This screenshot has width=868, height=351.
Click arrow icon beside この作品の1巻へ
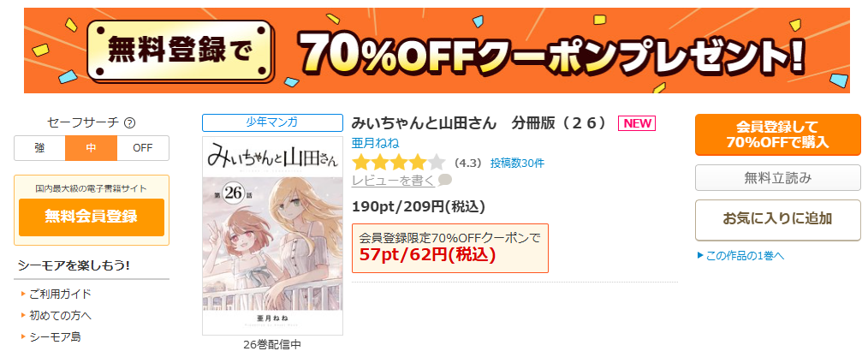[x=700, y=255]
